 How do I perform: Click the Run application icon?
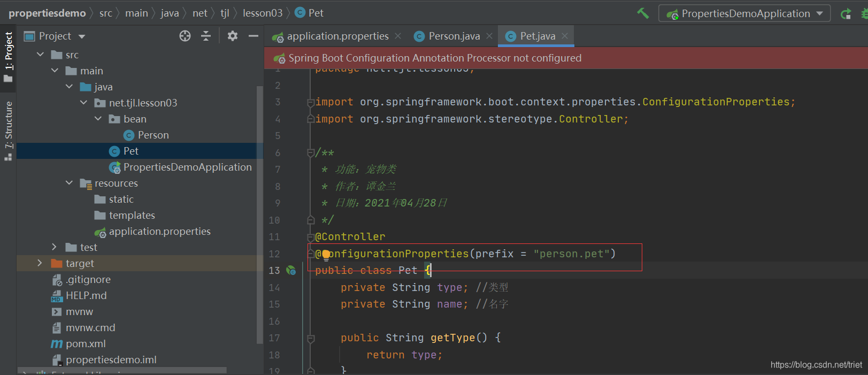click(x=846, y=14)
